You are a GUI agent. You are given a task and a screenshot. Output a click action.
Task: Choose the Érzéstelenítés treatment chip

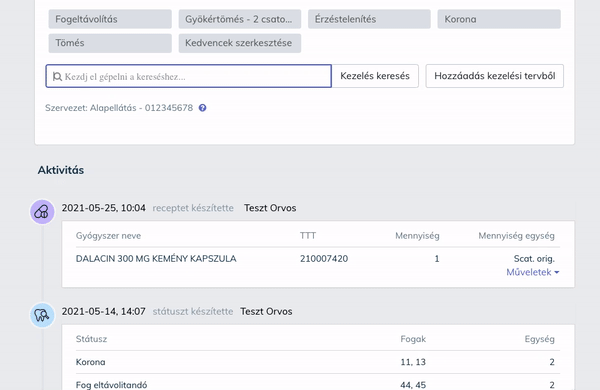(369, 19)
